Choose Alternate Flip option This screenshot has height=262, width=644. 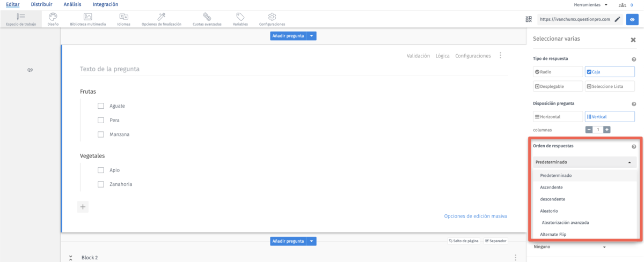click(586, 235)
